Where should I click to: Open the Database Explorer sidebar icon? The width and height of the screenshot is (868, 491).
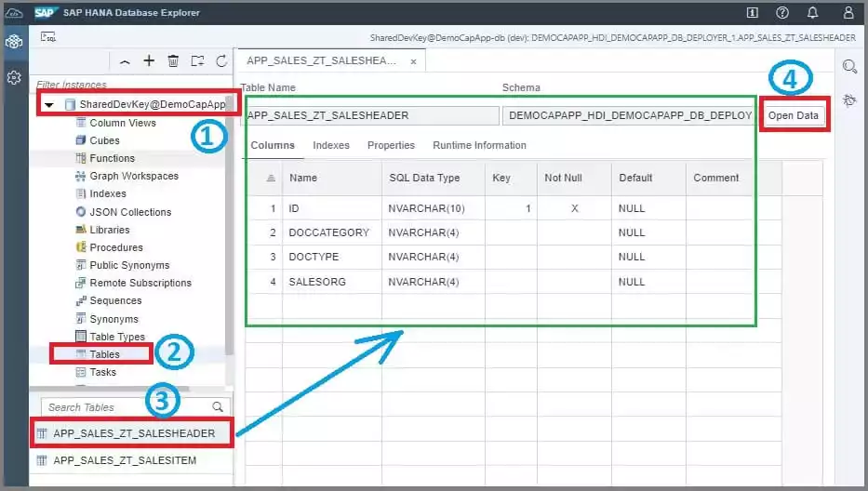(14, 42)
